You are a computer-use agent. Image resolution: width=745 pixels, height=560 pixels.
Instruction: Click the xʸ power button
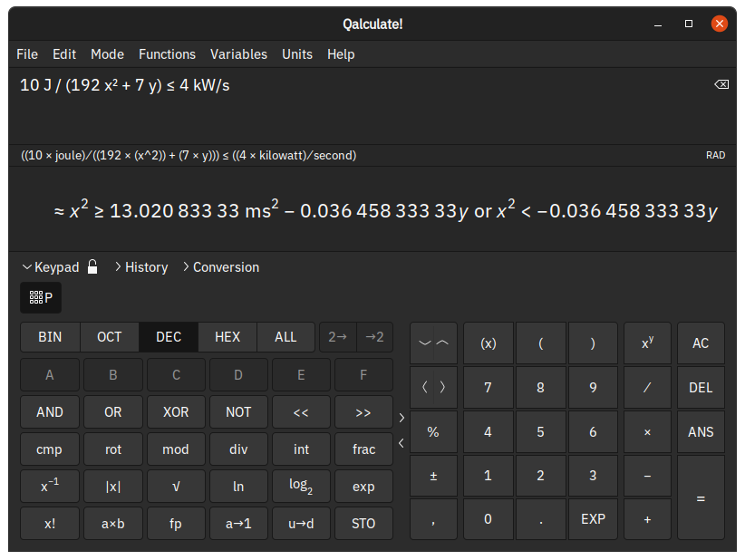(x=647, y=343)
